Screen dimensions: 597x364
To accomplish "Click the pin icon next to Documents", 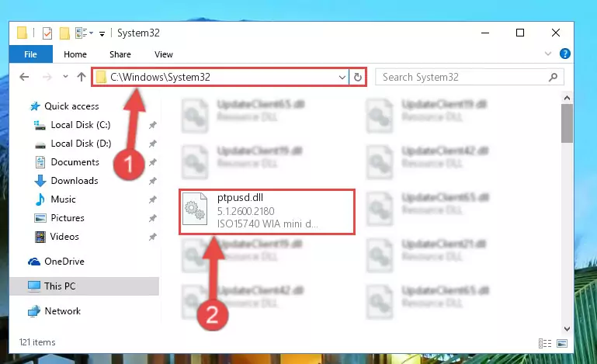I will [153, 162].
